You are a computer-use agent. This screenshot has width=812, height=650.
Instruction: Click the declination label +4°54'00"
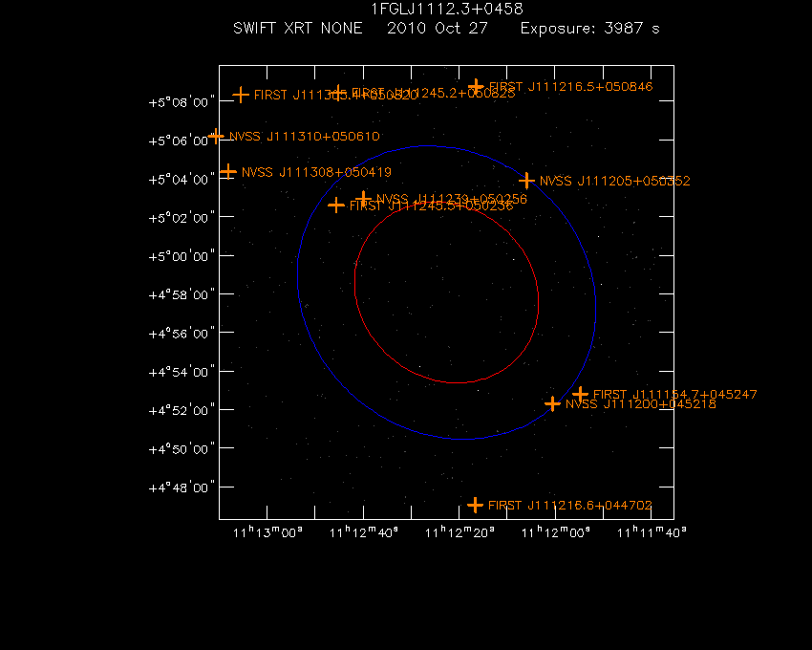[x=182, y=372]
